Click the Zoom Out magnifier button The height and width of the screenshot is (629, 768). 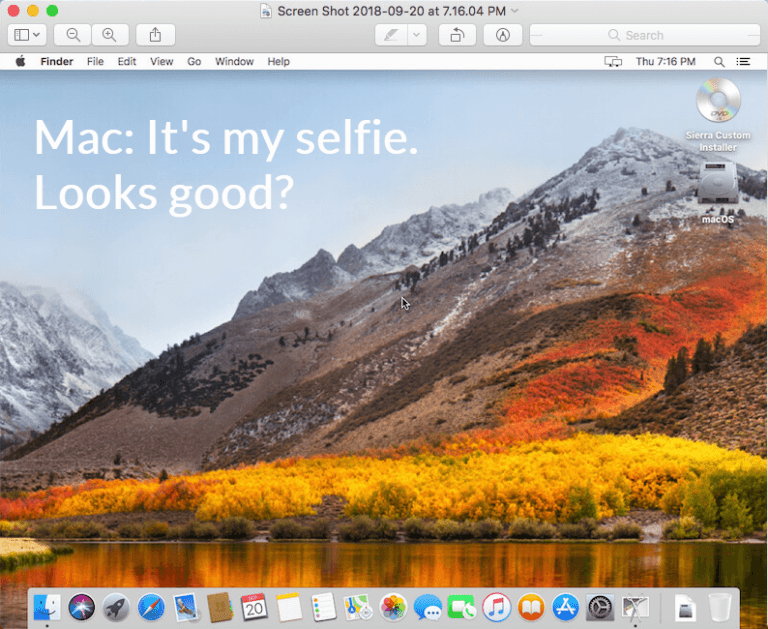[72, 35]
